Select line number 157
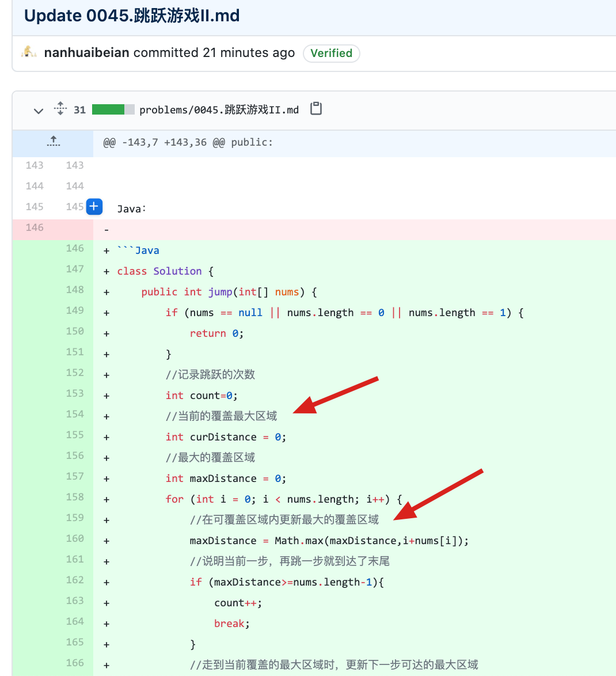The width and height of the screenshot is (616, 676). coord(75,476)
